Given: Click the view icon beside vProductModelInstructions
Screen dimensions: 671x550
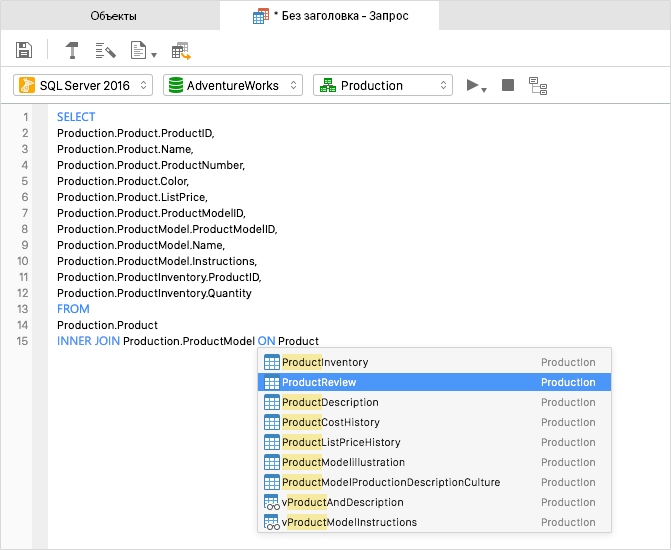Looking at the screenshot, I should 272,522.
